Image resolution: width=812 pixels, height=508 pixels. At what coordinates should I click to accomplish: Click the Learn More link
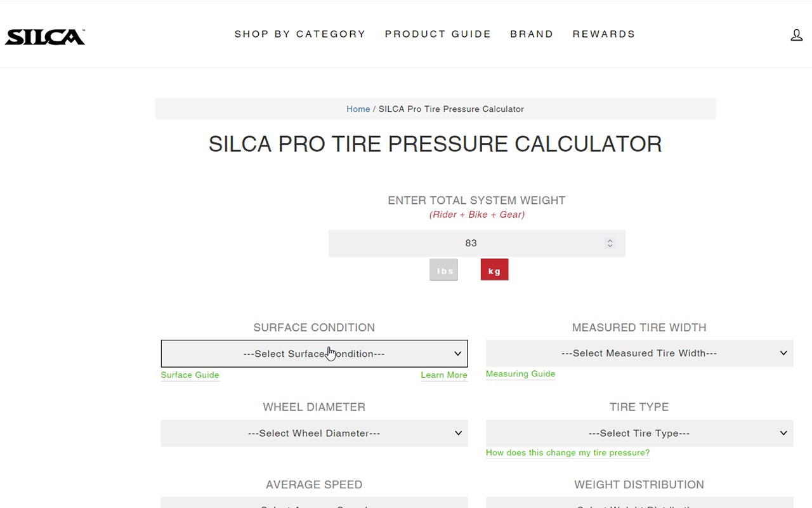click(x=444, y=375)
